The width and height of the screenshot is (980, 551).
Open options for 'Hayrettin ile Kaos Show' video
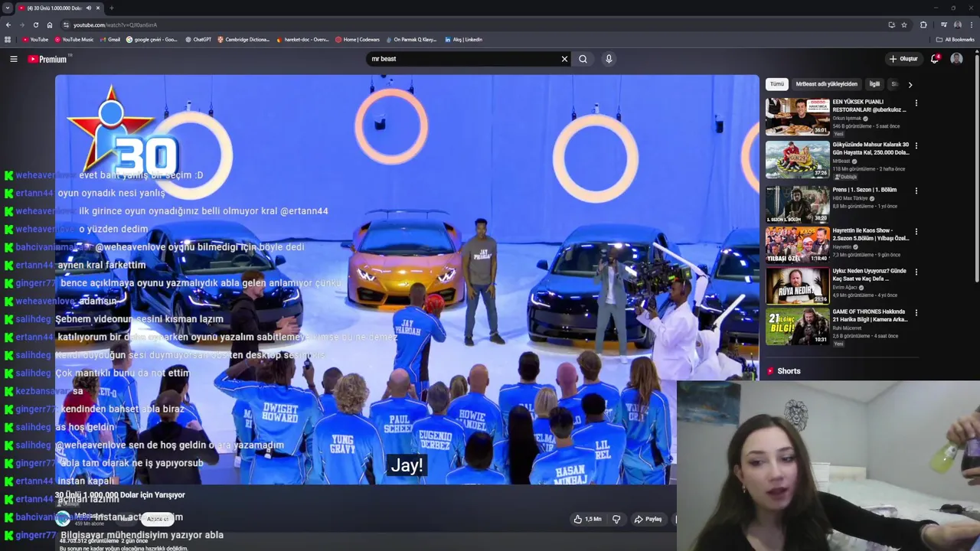(x=916, y=231)
